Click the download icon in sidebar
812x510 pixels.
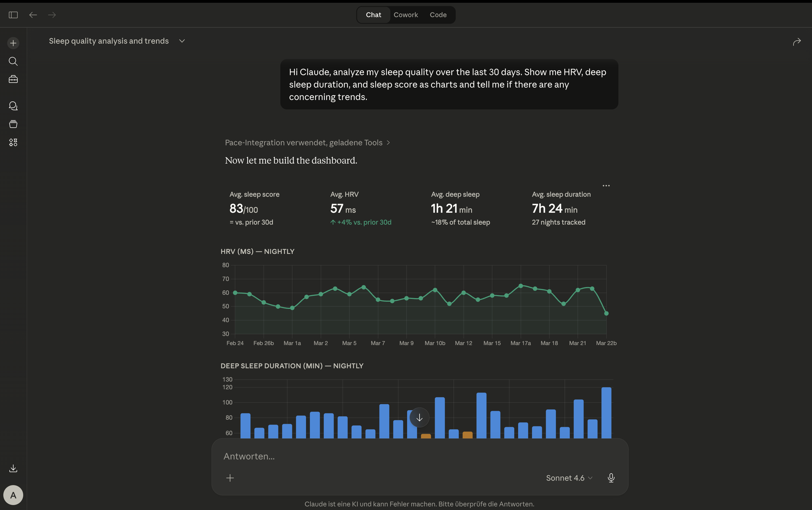click(13, 468)
